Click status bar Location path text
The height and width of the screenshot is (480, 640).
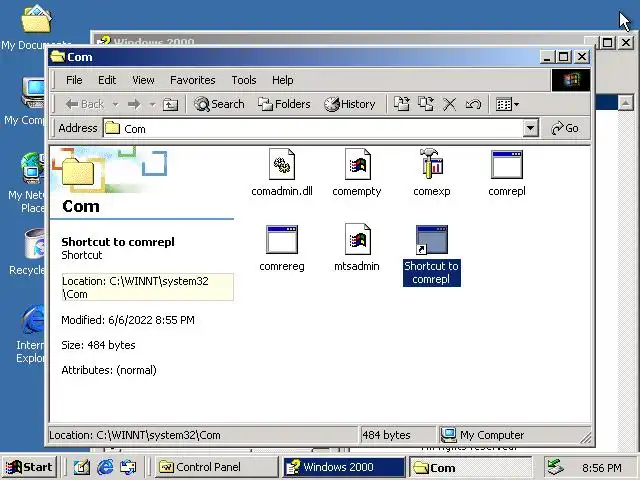click(x=135, y=436)
